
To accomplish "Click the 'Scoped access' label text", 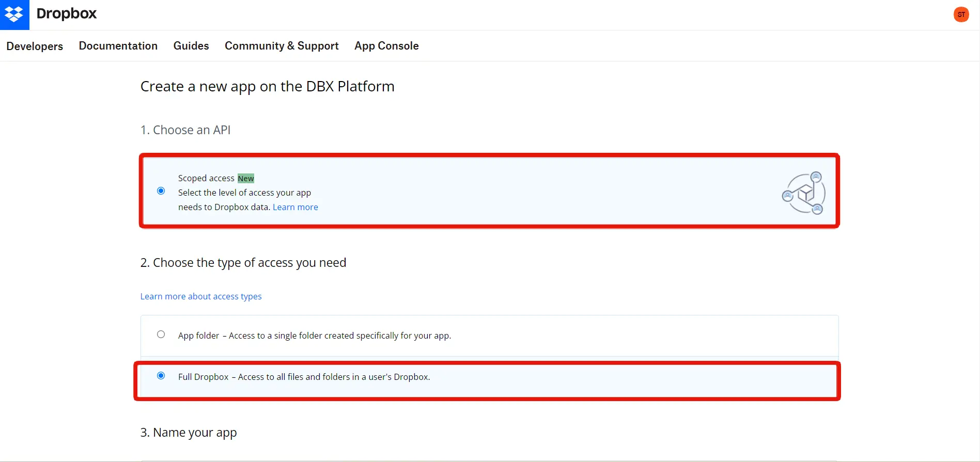I will coord(206,178).
